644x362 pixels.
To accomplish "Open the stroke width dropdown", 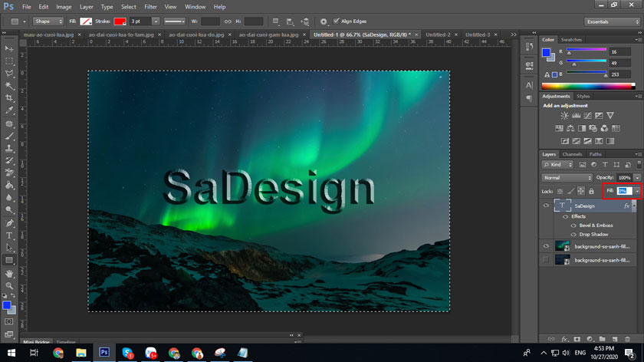I will click(x=156, y=21).
